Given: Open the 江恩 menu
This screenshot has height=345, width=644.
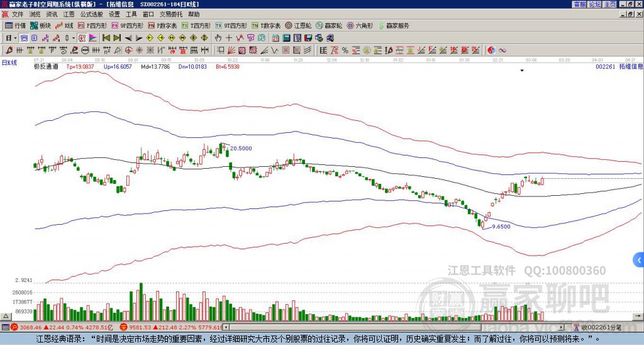Looking at the screenshot, I should [x=69, y=14].
